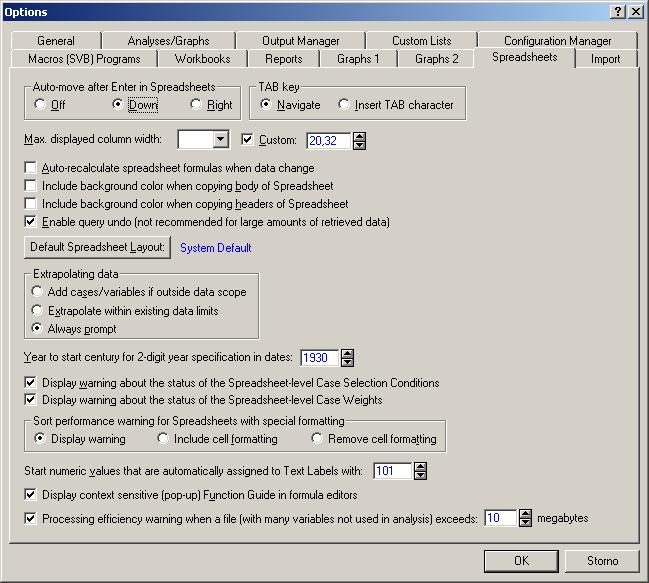649x583 pixels.
Task: Click the help question mark button
Action: [x=618, y=12]
